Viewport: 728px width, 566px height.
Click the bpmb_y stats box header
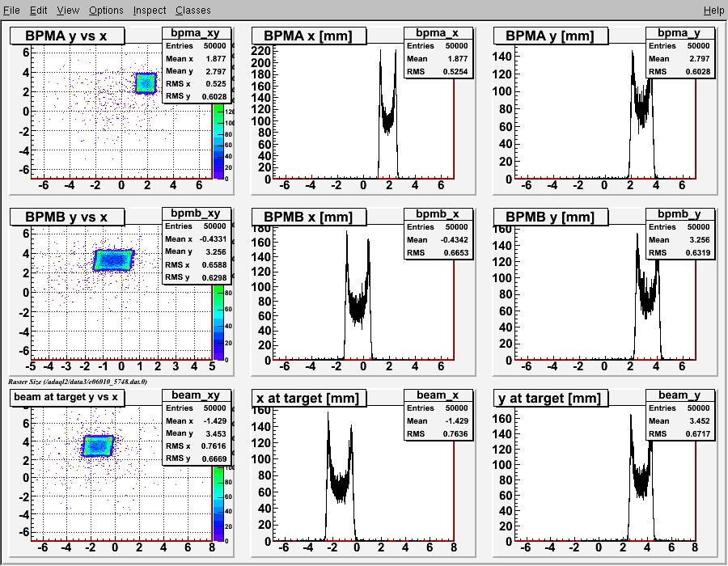pyautogui.click(x=679, y=213)
